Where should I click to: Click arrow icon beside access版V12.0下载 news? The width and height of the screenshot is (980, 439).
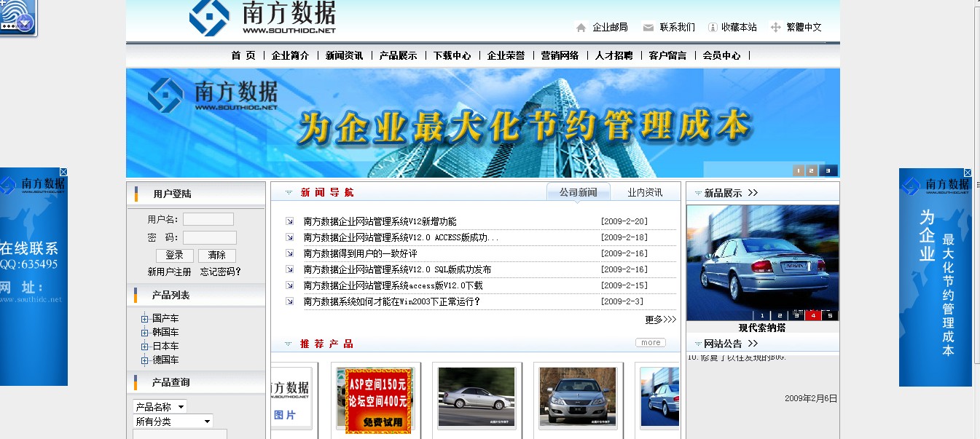pos(289,285)
